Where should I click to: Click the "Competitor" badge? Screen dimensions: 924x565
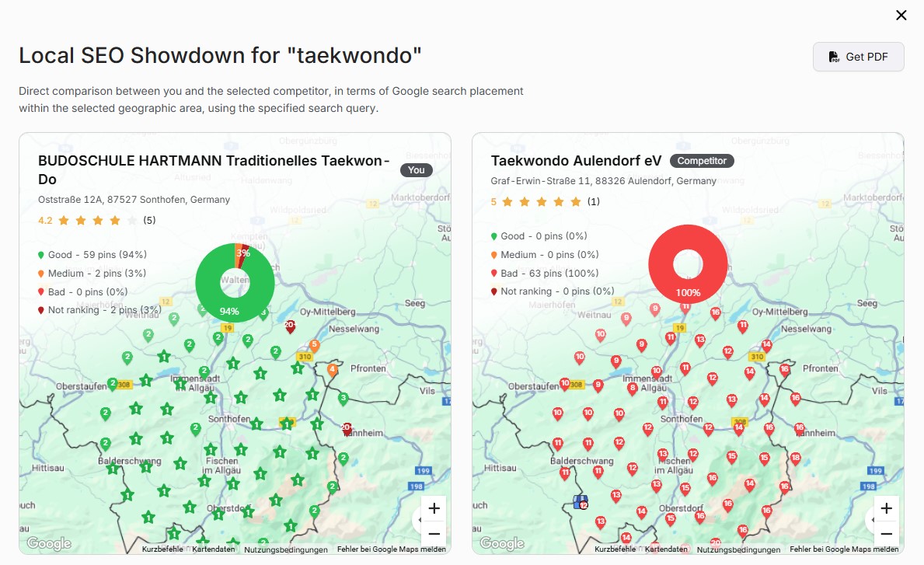pos(702,161)
